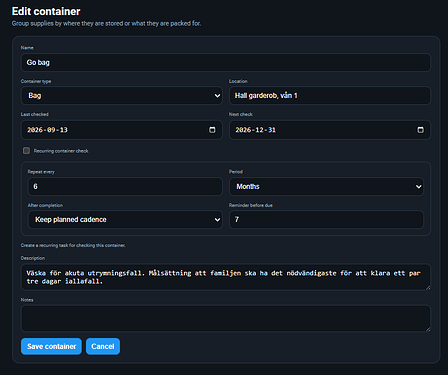Image resolution: width=448 pixels, height=375 pixels.
Task: Click the After completion label
Action: [x=45, y=205]
